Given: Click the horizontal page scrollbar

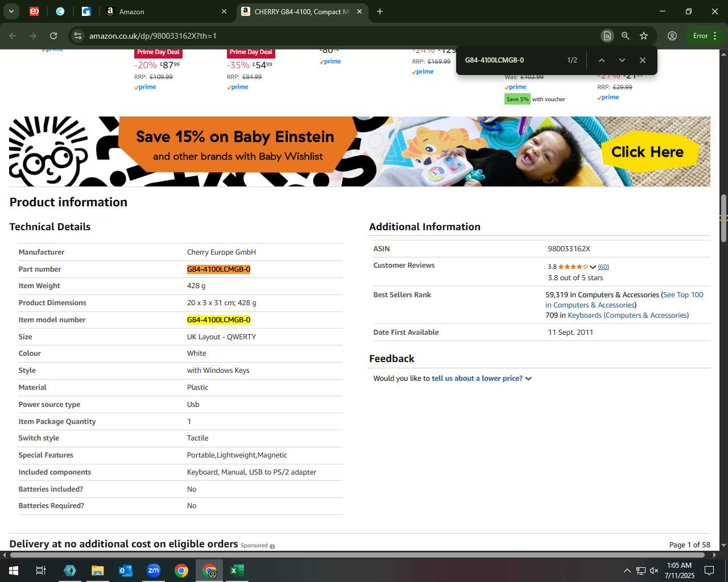Looking at the screenshot, I should (357, 555).
